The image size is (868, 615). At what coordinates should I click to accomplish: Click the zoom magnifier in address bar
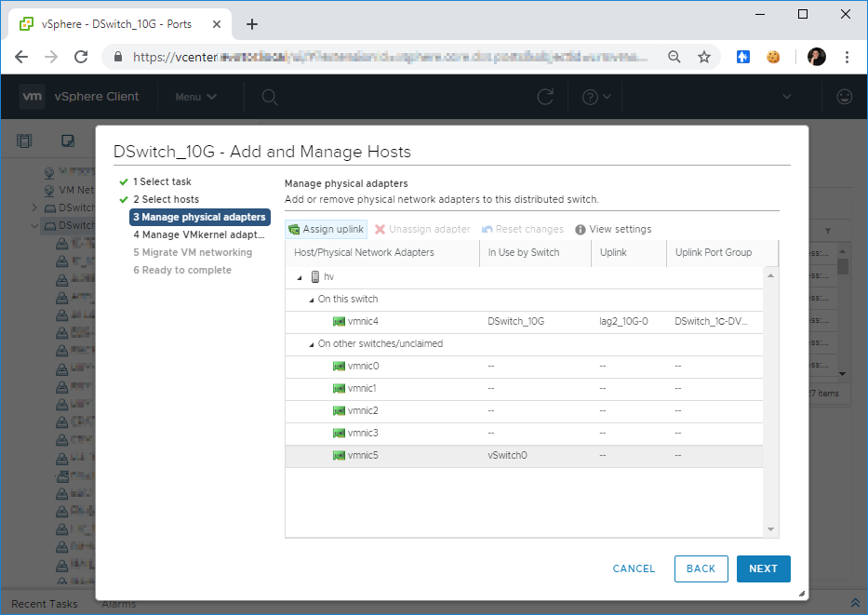674,57
